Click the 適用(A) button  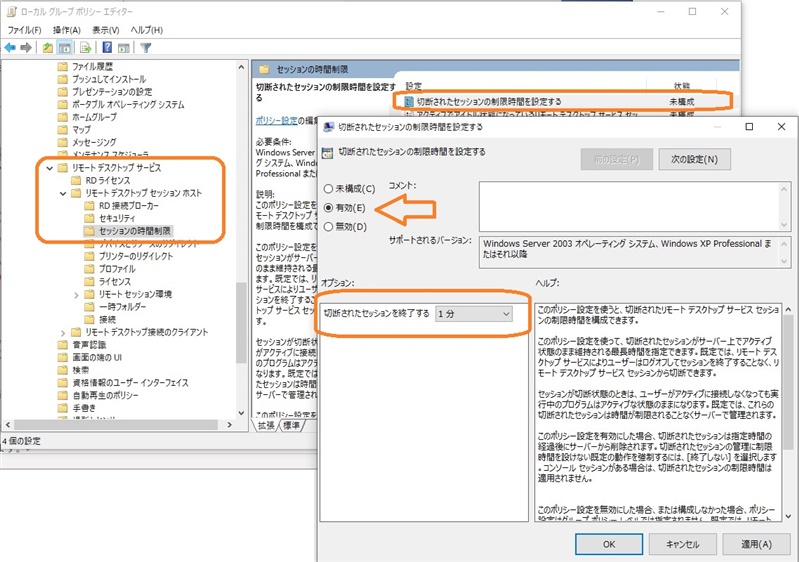(x=756, y=544)
